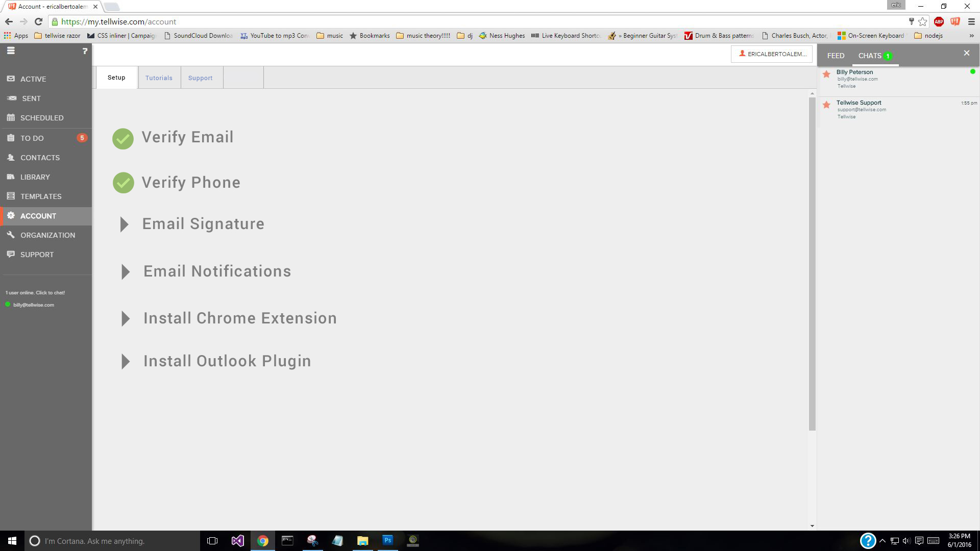Click Tellwise extension icon in Chrome toolbar

click(x=955, y=21)
